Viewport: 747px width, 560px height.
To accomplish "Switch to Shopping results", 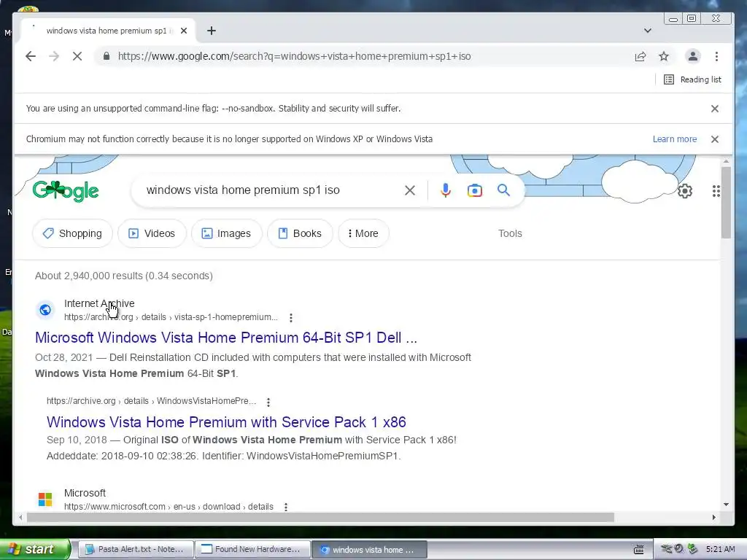I will coord(72,233).
